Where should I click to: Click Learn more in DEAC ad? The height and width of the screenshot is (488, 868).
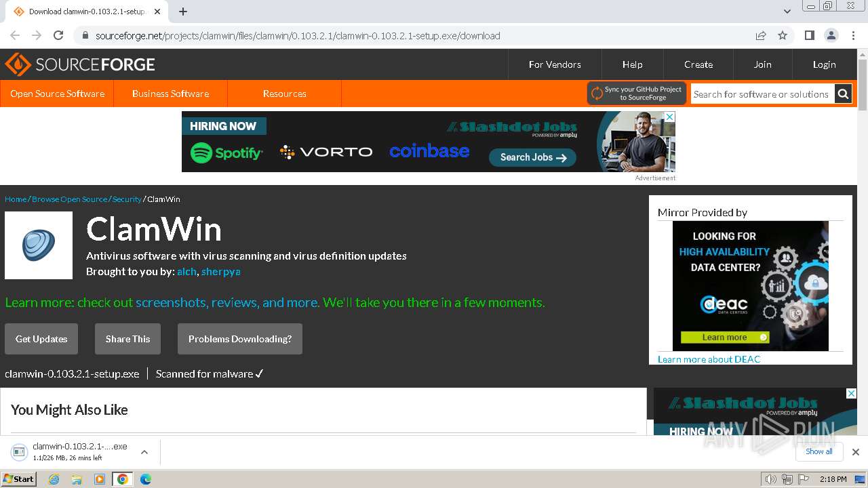point(725,338)
